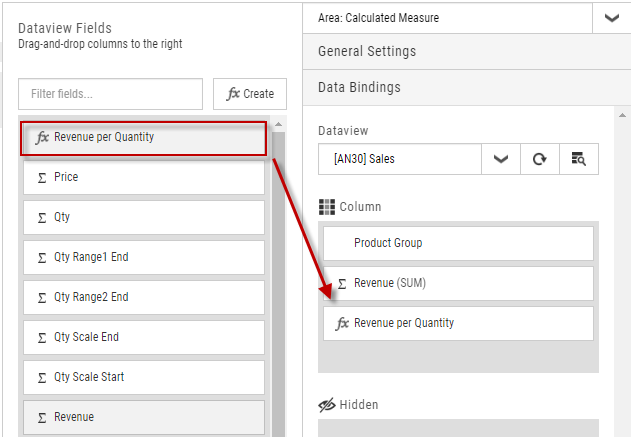Click the sigma icon beside Qty Range1 End
The image size is (631, 437).
pyautogui.click(x=42, y=258)
